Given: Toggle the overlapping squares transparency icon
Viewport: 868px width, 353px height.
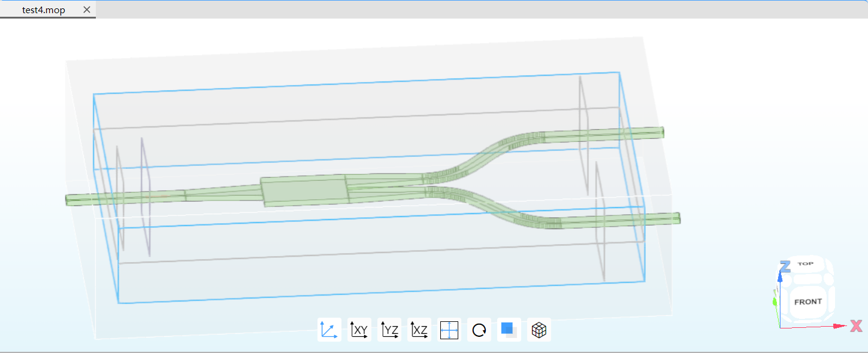Looking at the screenshot, I should tap(509, 330).
